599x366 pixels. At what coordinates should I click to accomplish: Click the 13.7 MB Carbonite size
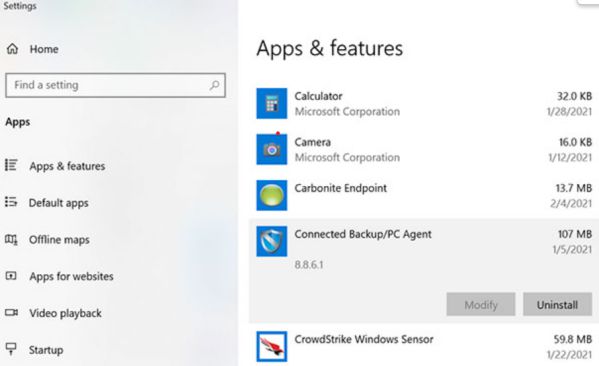(x=573, y=188)
